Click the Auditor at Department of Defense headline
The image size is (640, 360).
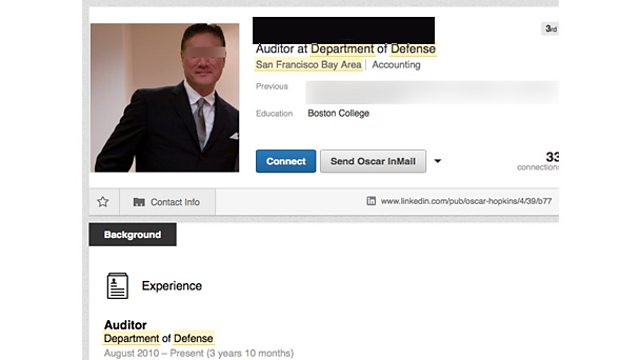coord(345,49)
